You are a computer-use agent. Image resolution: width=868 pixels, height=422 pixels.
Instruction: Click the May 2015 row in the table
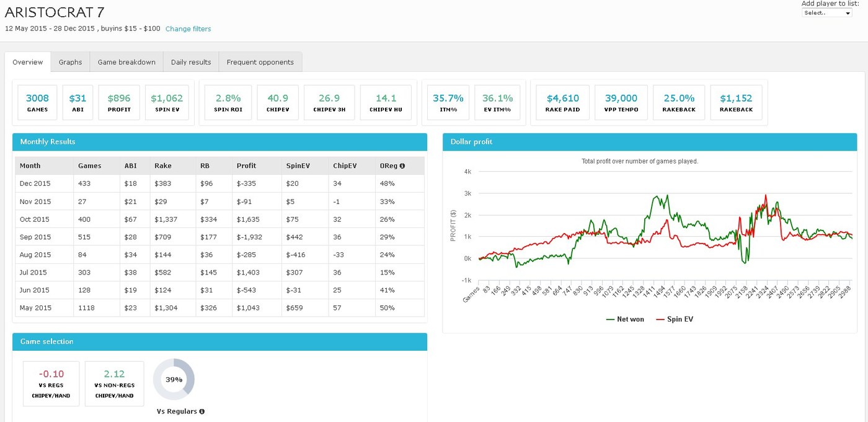tap(219, 308)
